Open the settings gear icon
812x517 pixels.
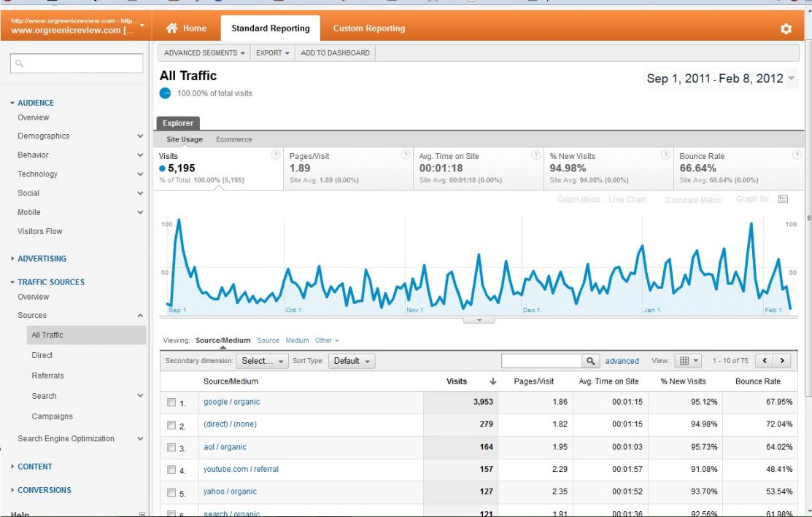[x=786, y=29]
